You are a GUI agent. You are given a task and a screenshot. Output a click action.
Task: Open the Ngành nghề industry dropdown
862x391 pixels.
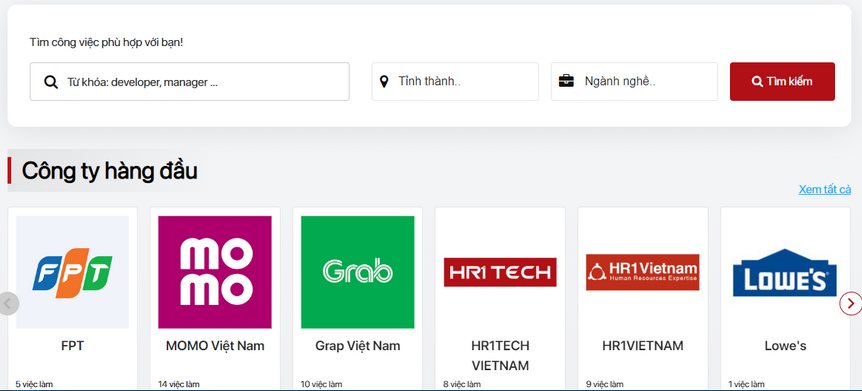634,81
